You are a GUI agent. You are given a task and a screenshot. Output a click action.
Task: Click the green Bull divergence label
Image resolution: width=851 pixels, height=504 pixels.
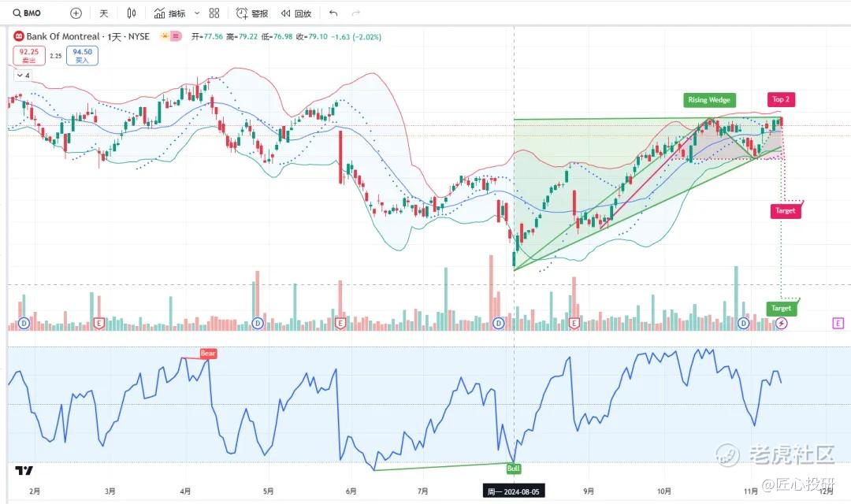513,469
